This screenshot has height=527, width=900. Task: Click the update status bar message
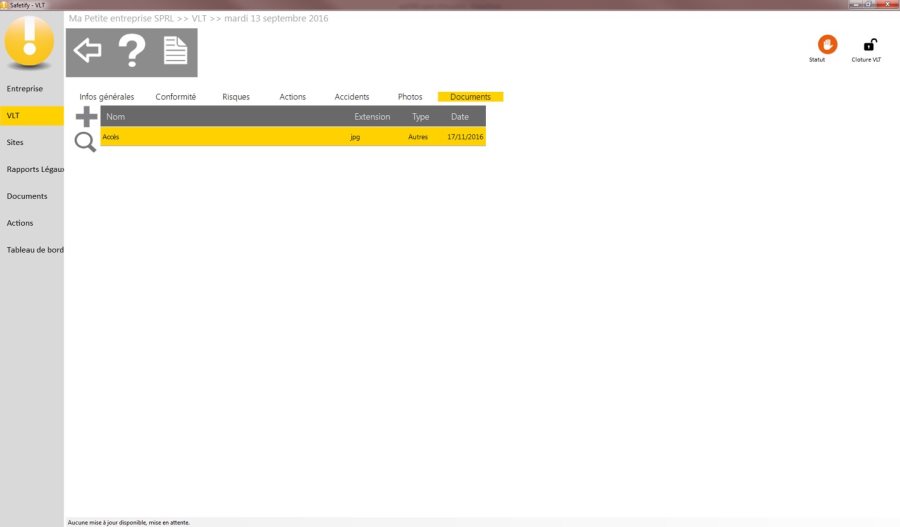pyautogui.click(x=129, y=522)
